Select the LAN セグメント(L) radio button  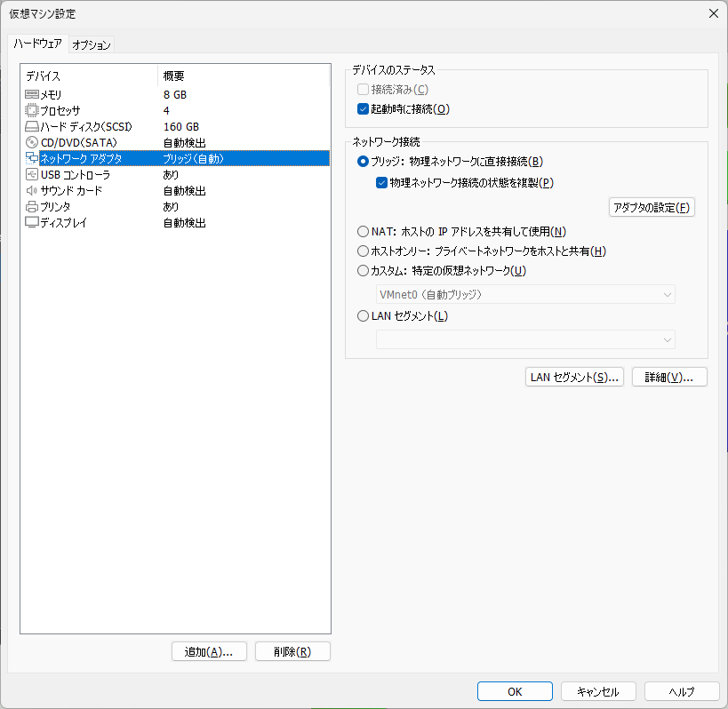(363, 316)
